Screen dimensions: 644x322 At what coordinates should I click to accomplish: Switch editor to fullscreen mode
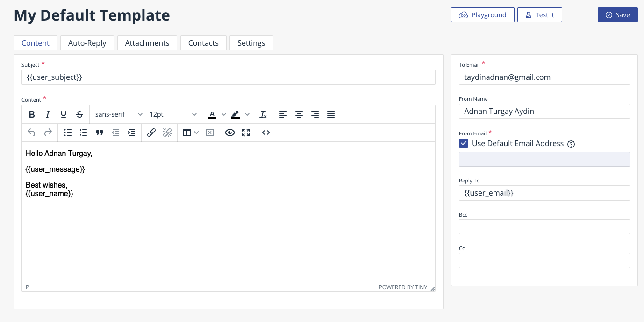tap(246, 133)
